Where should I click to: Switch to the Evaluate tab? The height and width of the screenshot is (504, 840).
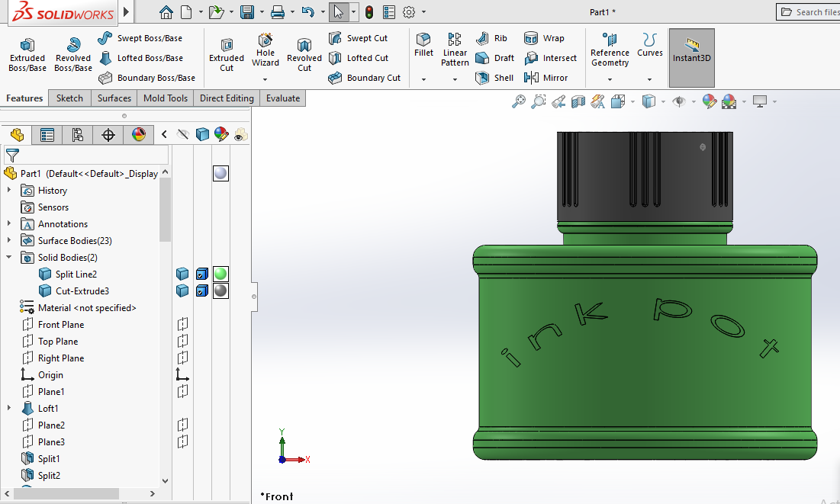[283, 98]
